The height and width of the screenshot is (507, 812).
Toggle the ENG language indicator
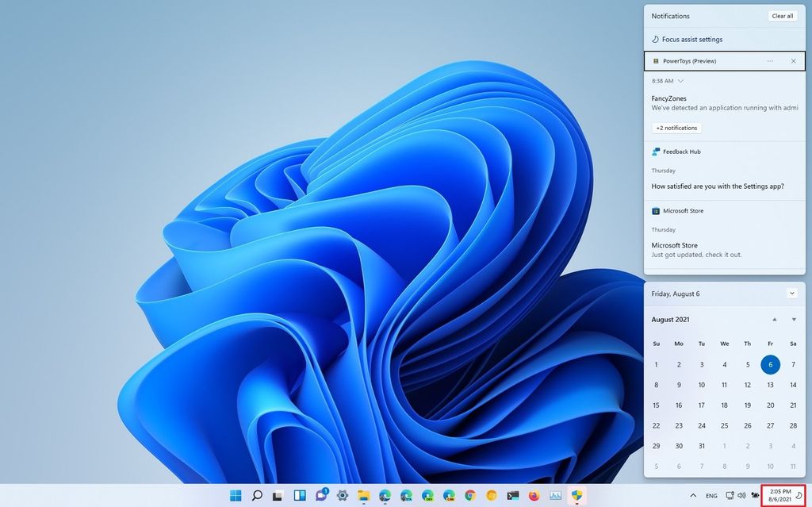[x=712, y=495]
